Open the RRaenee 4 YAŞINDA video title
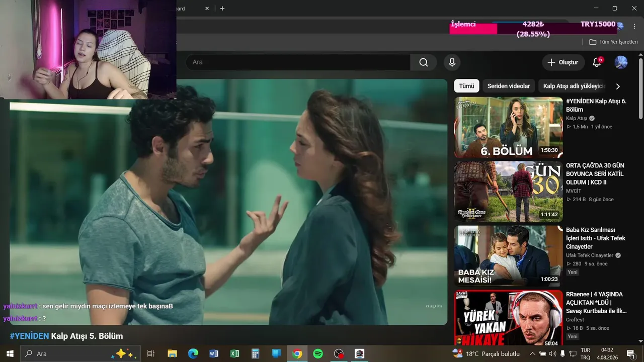 [x=596, y=303]
